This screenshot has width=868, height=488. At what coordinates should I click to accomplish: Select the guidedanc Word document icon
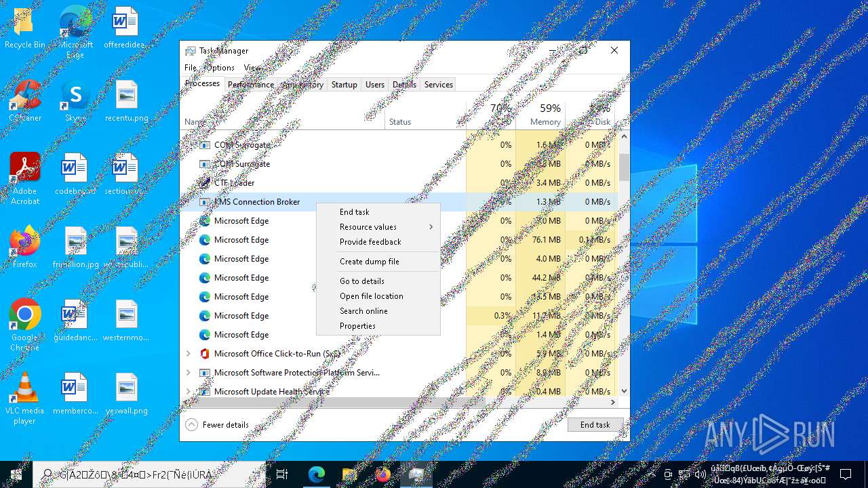click(75, 321)
